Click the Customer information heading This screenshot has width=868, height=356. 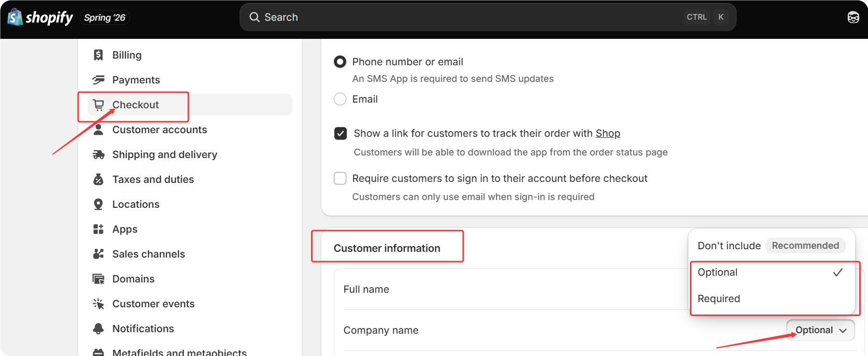click(x=387, y=248)
